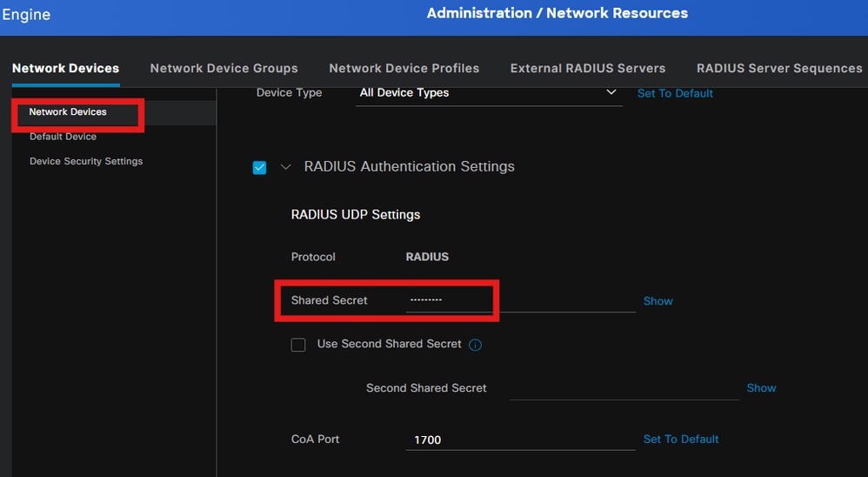
Task: Show the Second Shared Secret value
Action: coord(761,388)
